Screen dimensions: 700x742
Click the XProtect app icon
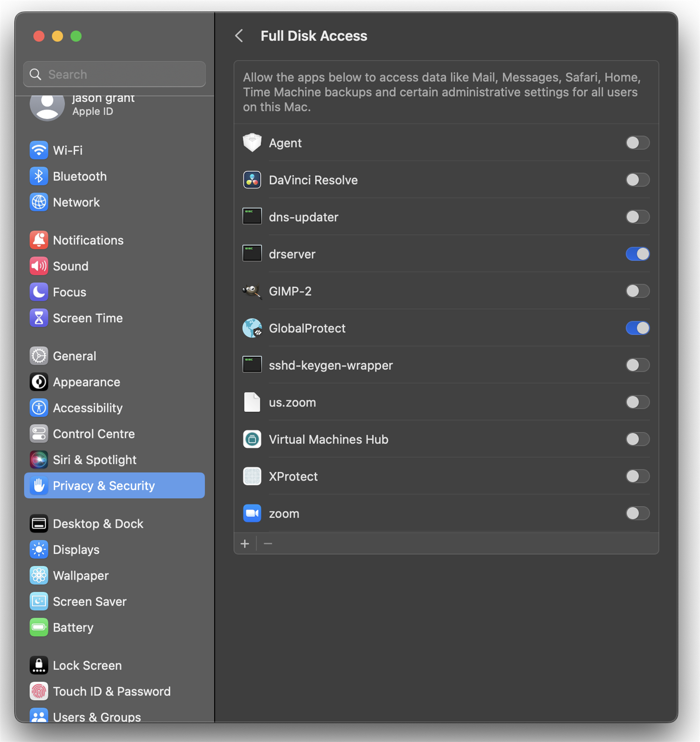click(x=252, y=476)
